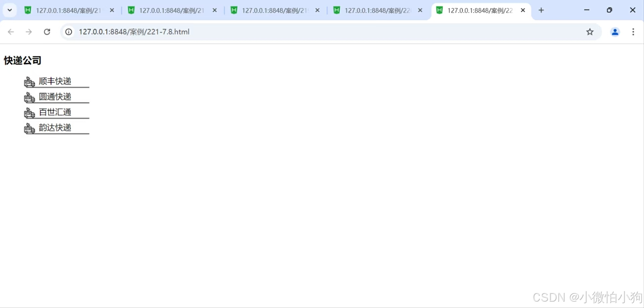Go forward to the next page
Viewport: 644px width, 308px height.
29,32
